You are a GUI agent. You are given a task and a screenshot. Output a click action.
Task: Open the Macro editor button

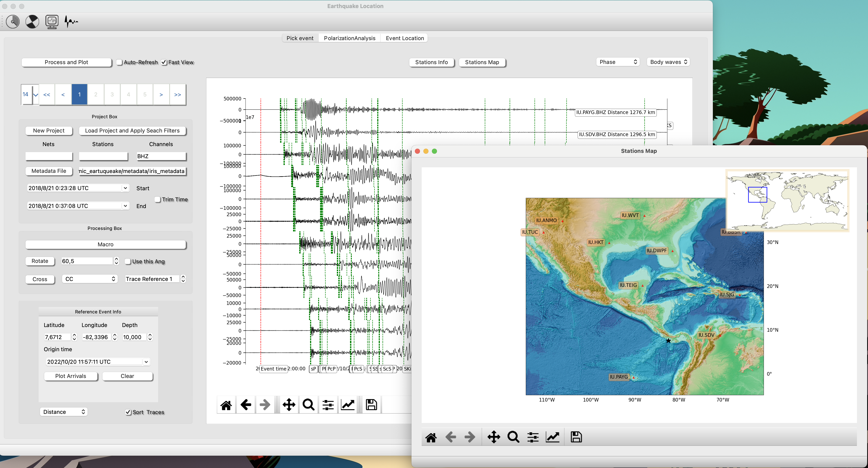105,244
